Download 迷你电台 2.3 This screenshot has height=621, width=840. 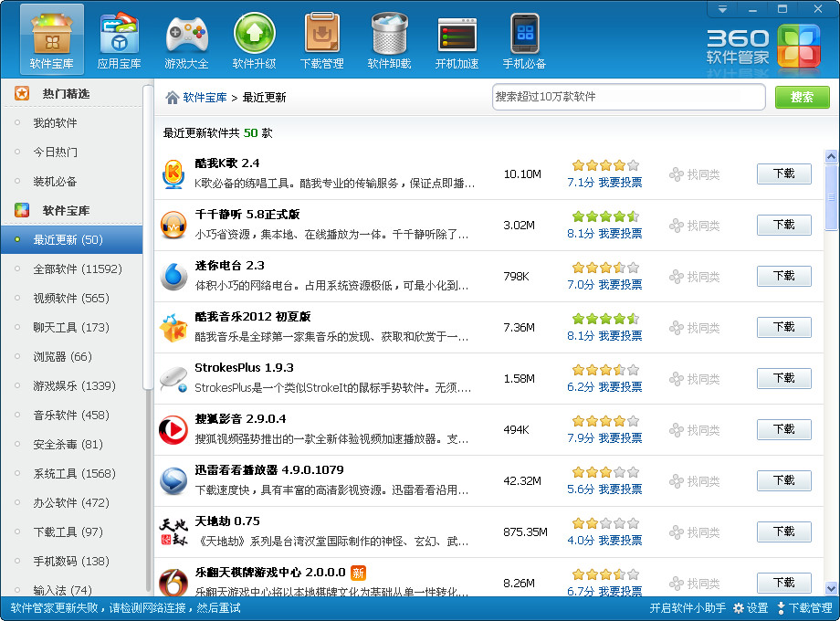coord(783,276)
